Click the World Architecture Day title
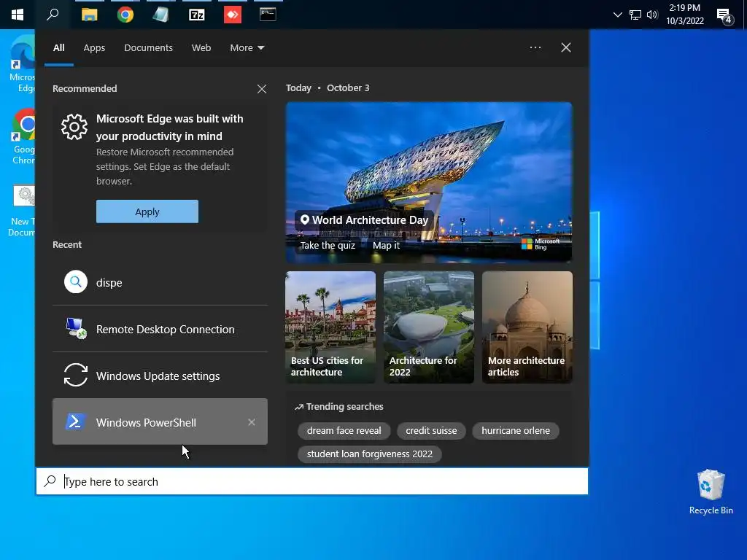The height and width of the screenshot is (560, 747). 370,220
